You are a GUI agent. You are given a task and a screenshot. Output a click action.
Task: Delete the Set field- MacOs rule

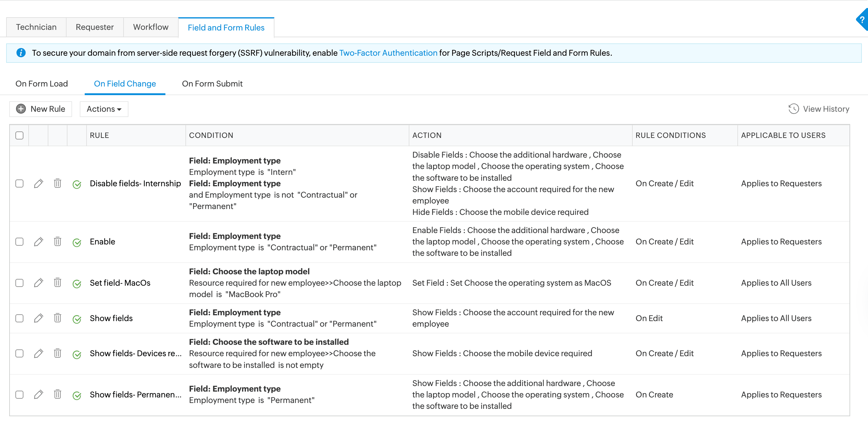(x=58, y=283)
